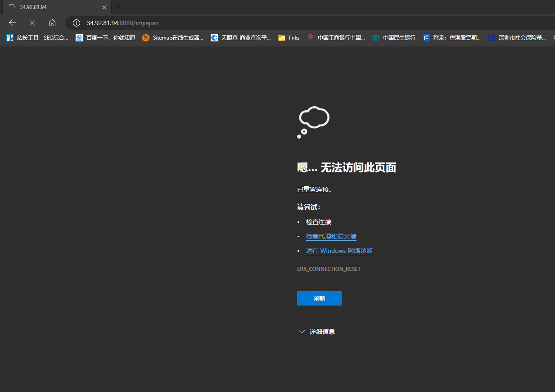This screenshot has height=392, width=555.
Task: Open the 中国民生银行 bookmark
Action: [x=394, y=38]
